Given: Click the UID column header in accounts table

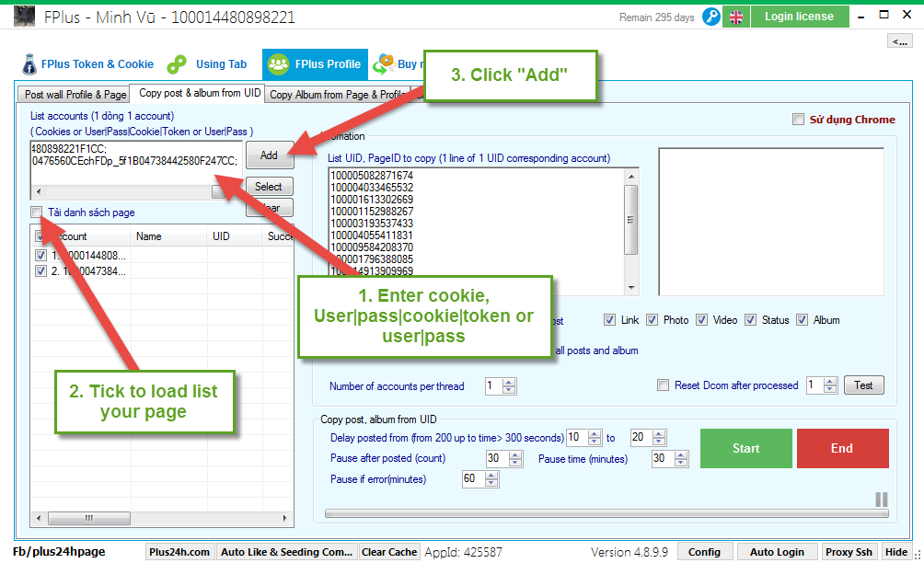Looking at the screenshot, I should [x=234, y=236].
